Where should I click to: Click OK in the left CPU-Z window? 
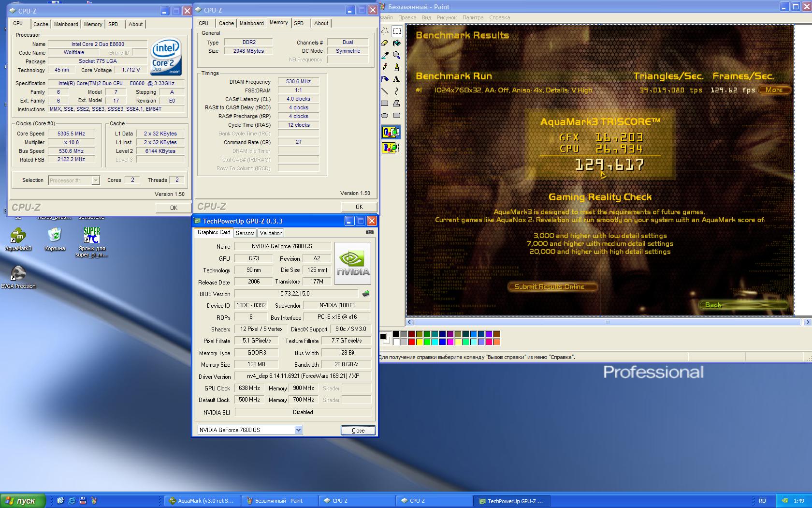click(x=174, y=208)
